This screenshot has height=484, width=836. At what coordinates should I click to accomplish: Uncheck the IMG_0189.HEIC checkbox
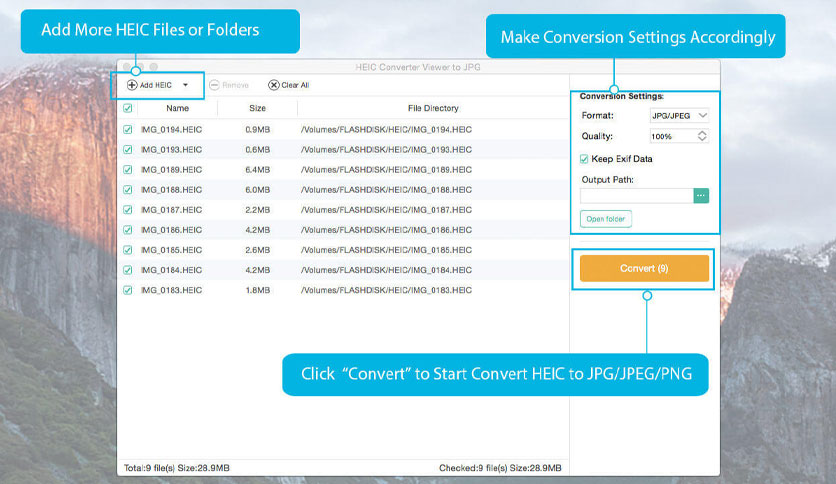[128, 170]
